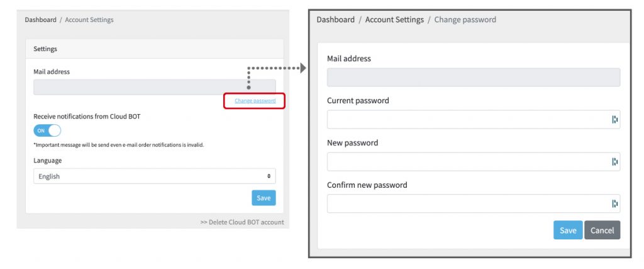Open the Change password link
Screen dimensions: 644x269
pos(255,101)
